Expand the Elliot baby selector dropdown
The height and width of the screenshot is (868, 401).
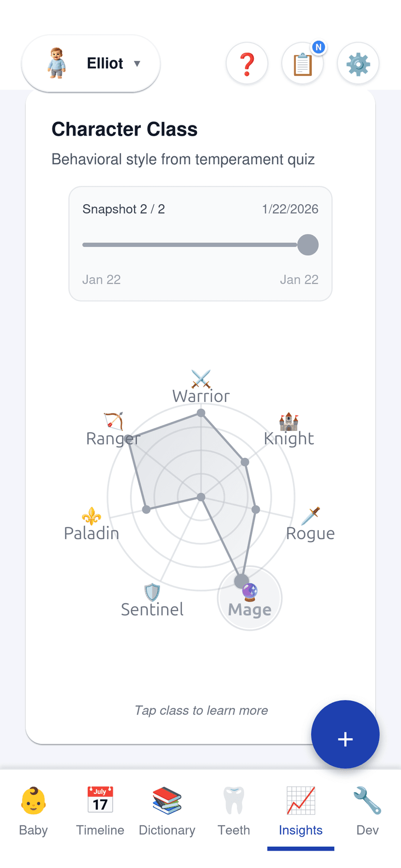tap(137, 63)
